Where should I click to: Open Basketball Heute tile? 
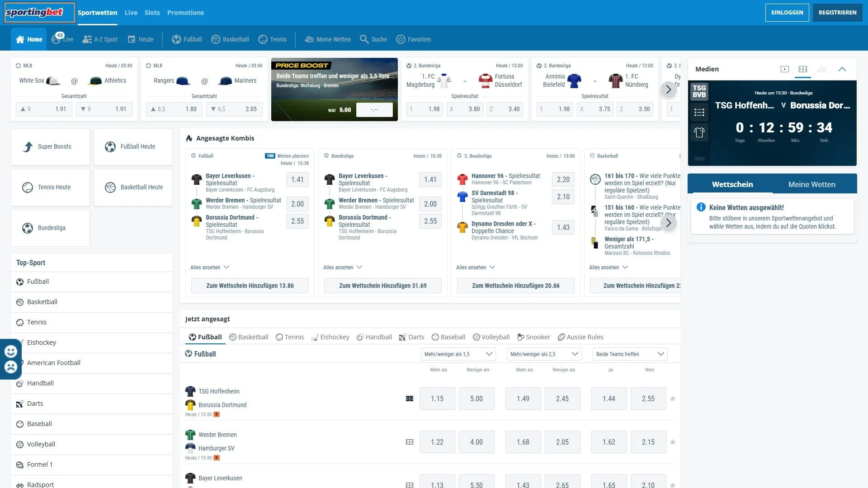click(x=133, y=188)
